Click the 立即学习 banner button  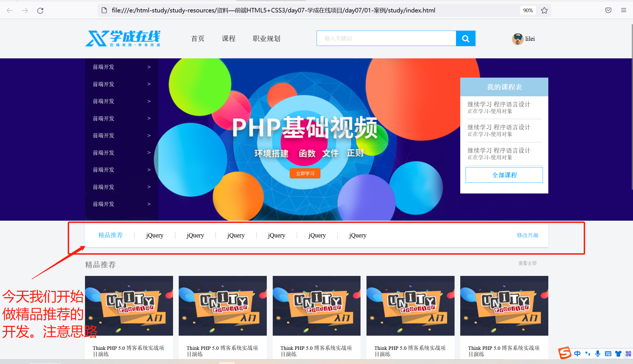tap(305, 173)
